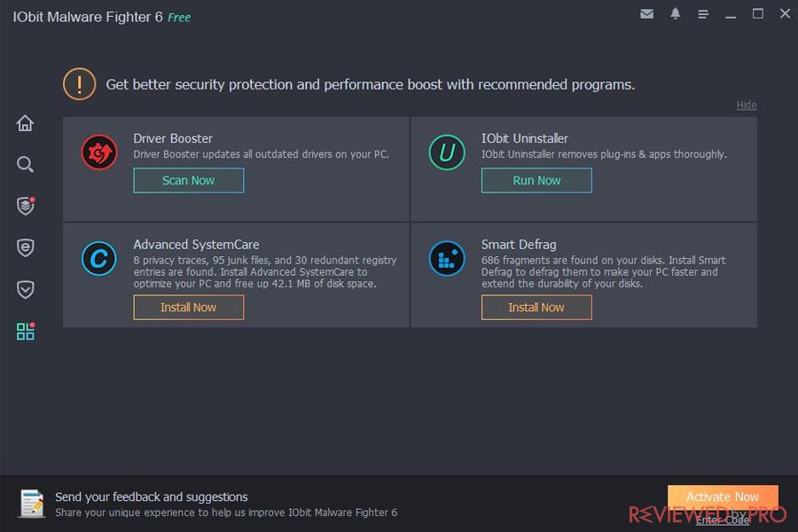Open the Action Center grid icon
The image size is (798, 532).
(x=26, y=331)
